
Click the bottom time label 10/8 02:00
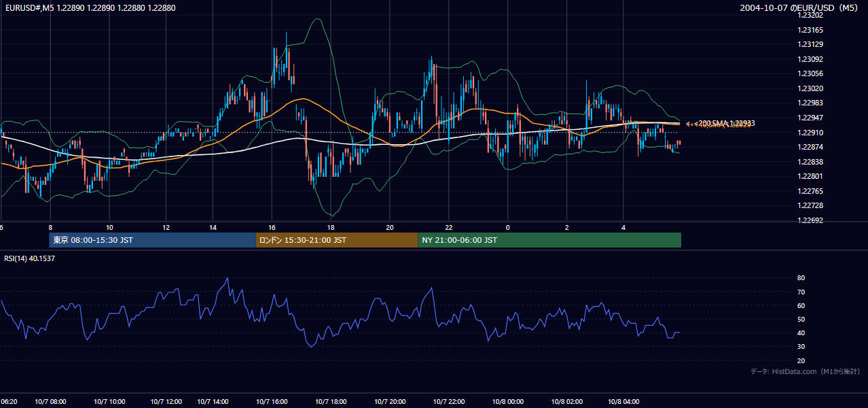pos(566,402)
